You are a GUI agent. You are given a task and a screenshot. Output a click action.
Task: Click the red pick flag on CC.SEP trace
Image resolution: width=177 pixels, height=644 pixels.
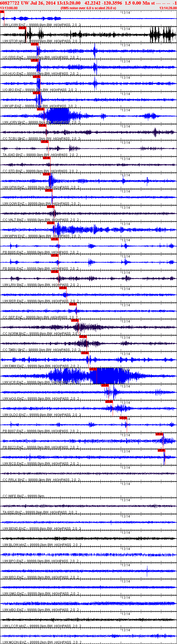[x=73, y=304]
